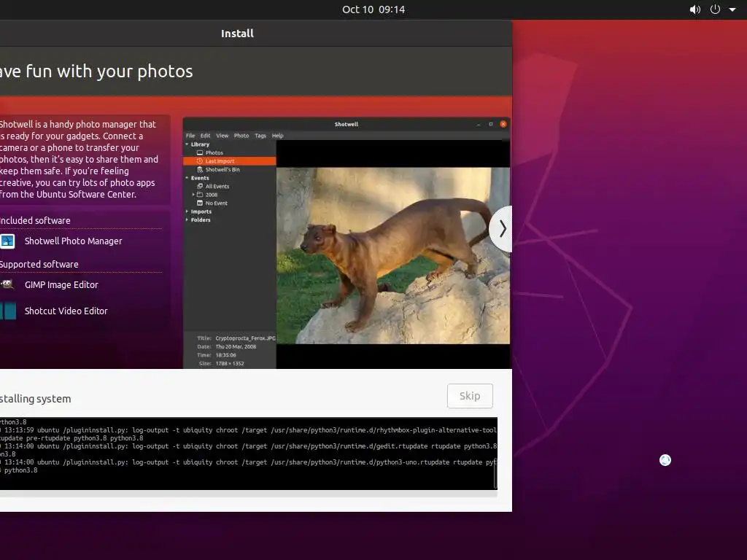This screenshot has width=747, height=560.
Task: Click the Last Import clock icon
Action: [x=200, y=161]
